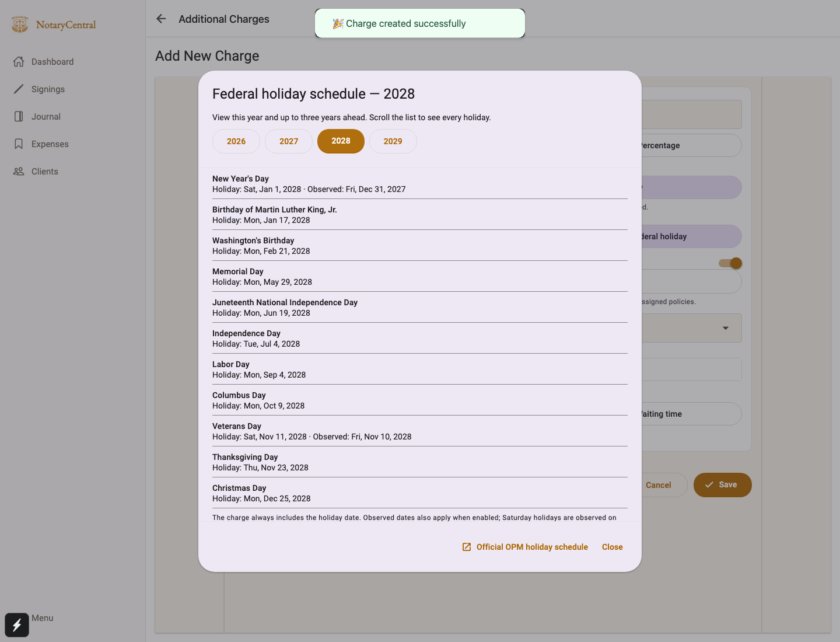This screenshot has width=840, height=642.
Task: Click the external link icon for OPM schedule
Action: (x=467, y=547)
